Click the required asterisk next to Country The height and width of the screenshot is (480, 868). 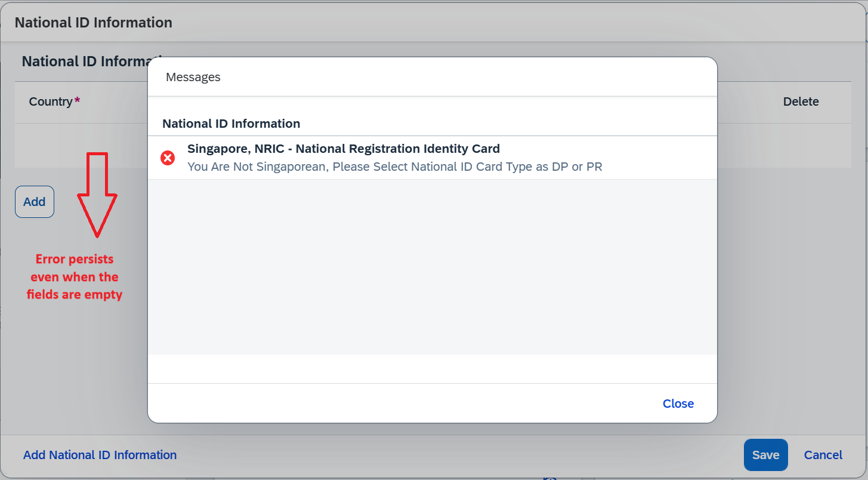[78, 100]
